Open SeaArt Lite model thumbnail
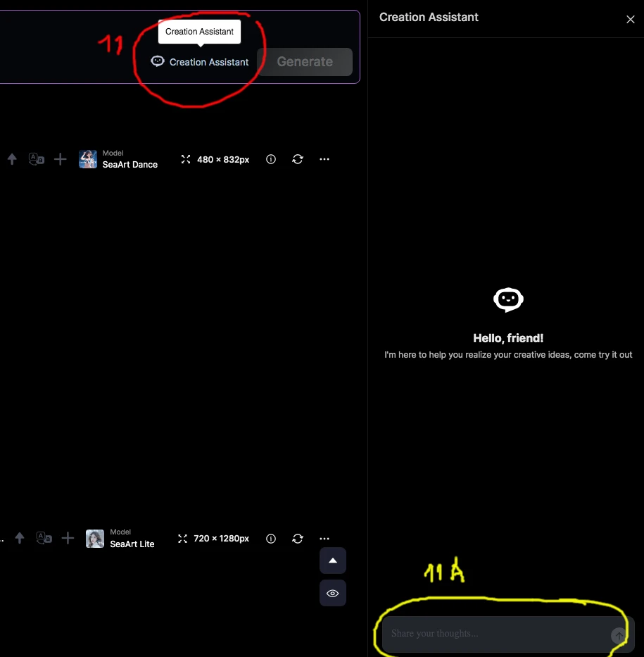The image size is (644, 657). click(95, 539)
